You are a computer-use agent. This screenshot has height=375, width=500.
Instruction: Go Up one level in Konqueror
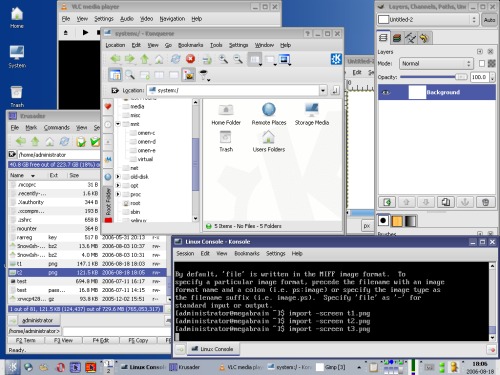pos(144,59)
